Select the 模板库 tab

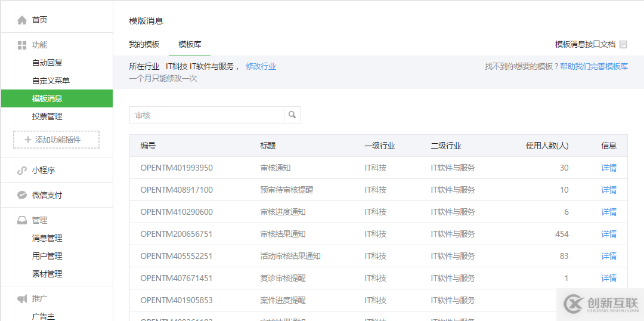click(x=190, y=45)
